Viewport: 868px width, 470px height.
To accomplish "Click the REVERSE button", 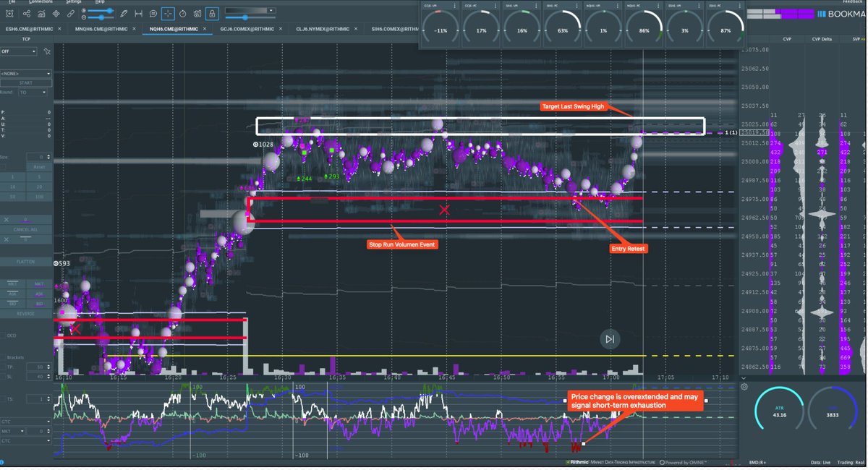I will point(26,314).
